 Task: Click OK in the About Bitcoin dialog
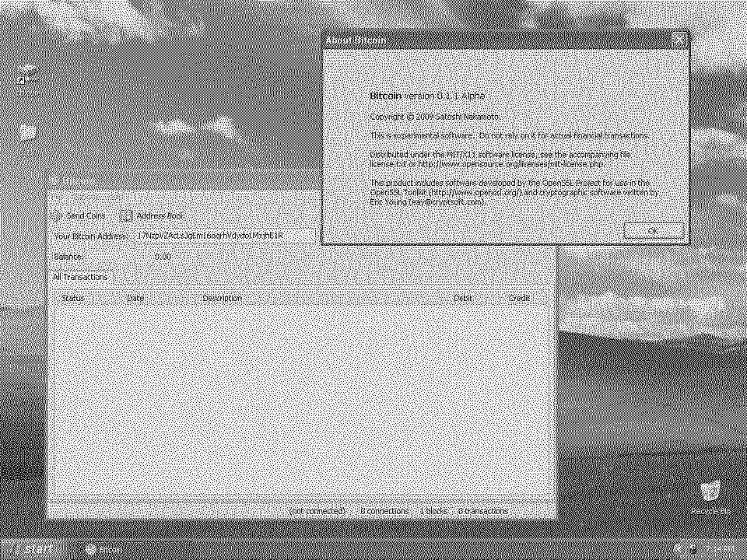(653, 231)
